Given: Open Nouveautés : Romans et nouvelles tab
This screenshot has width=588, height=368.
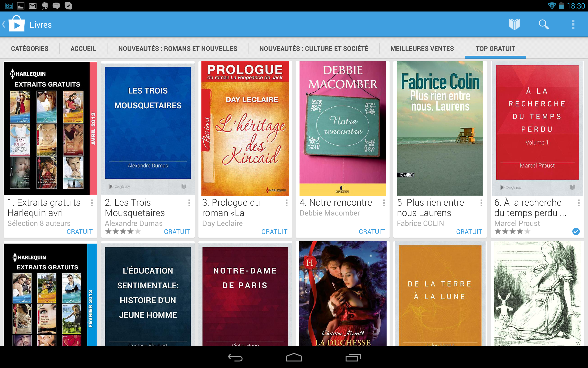Looking at the screenshot, I should (178, 49).
